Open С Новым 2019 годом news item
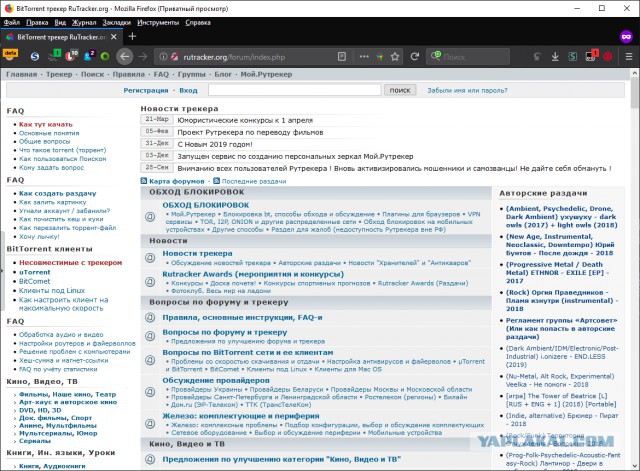 point(215,144)
